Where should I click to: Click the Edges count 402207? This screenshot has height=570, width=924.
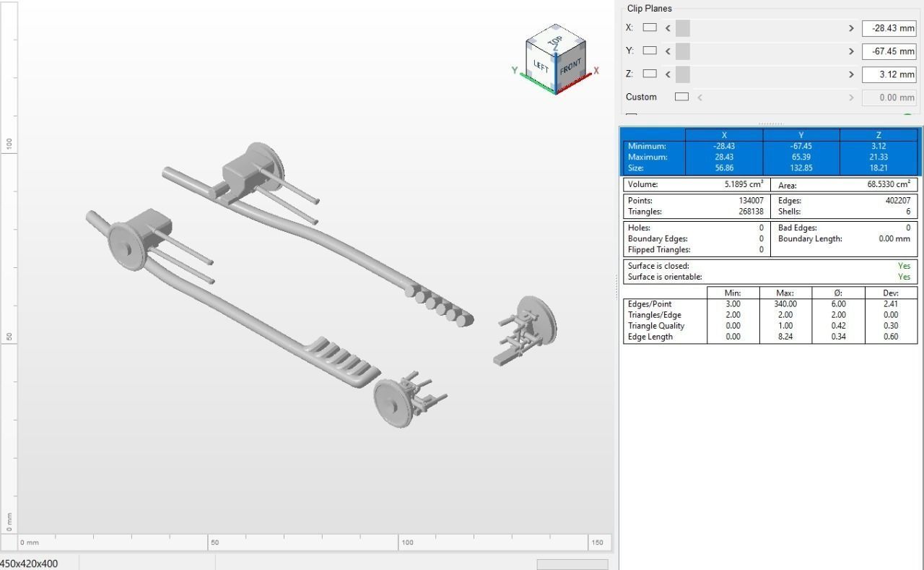pyautogui.click(x=897, y=201)
